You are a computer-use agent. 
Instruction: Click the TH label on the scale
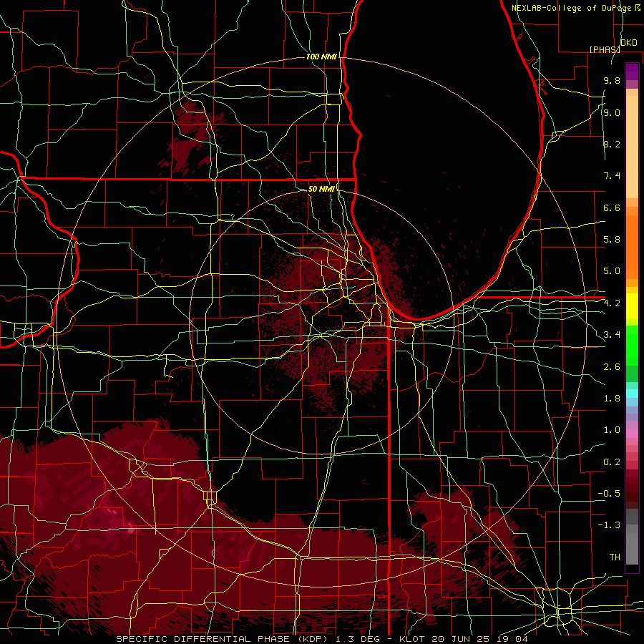tap(615, 557)
